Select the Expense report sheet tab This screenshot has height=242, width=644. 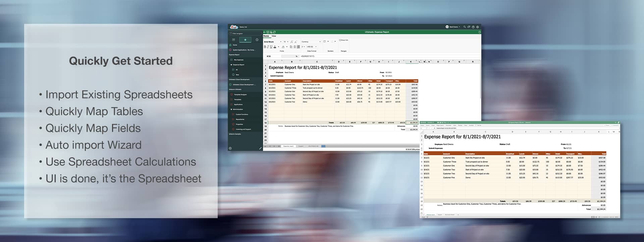tap(288, 146)
